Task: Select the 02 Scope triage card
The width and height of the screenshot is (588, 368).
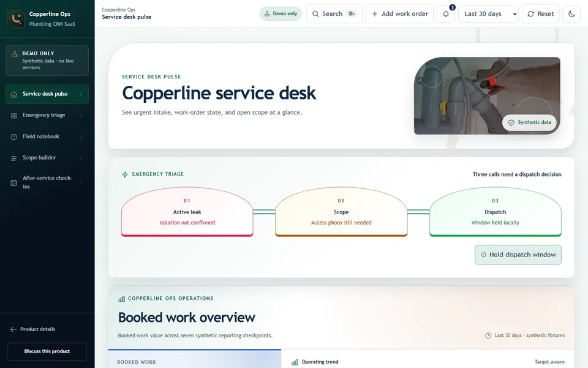Action: point(341,212)
